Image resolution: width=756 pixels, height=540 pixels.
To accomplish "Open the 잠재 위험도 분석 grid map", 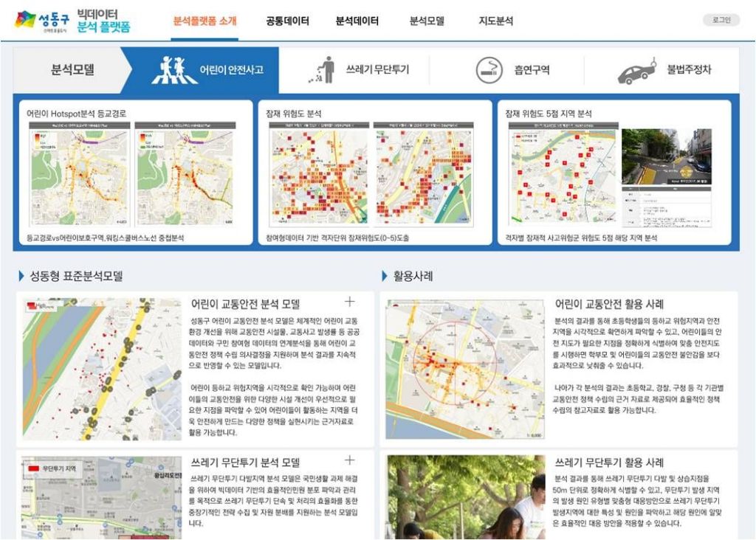I will pos(320,175).
